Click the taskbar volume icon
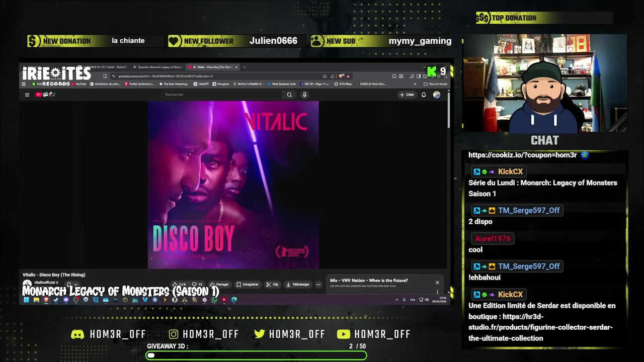 [x=426, y=300]
